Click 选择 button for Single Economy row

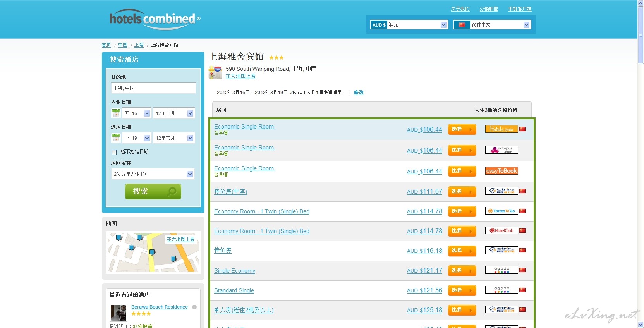pos(462,271)
